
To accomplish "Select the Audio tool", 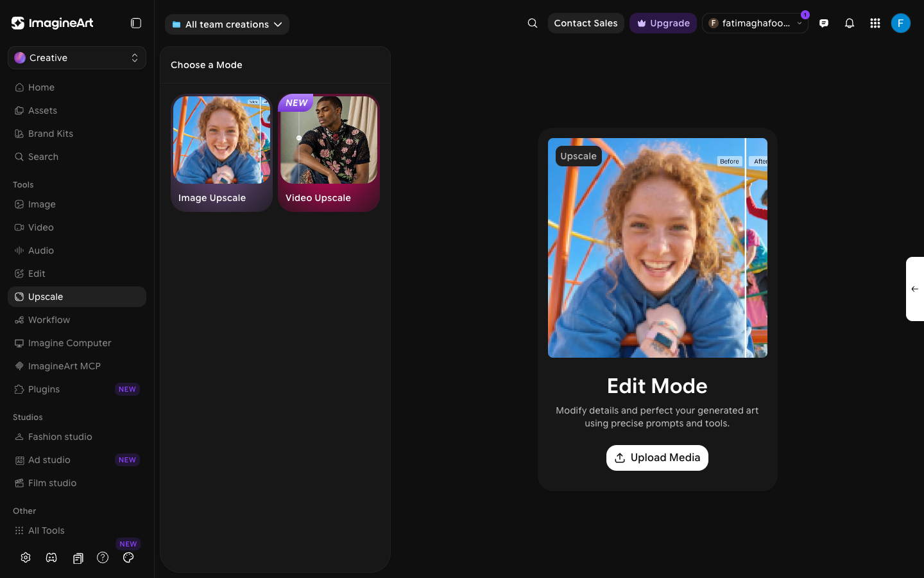I will pyautogui.click(x=77, y=250).
